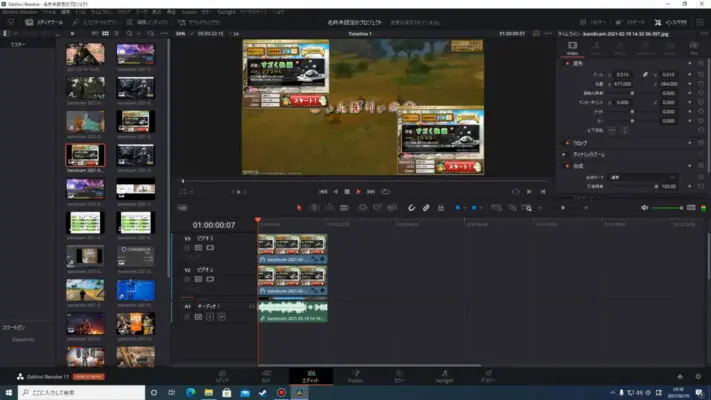
Task: Activate the dynamic trim mode tool
Action: (x=330, y=208)
